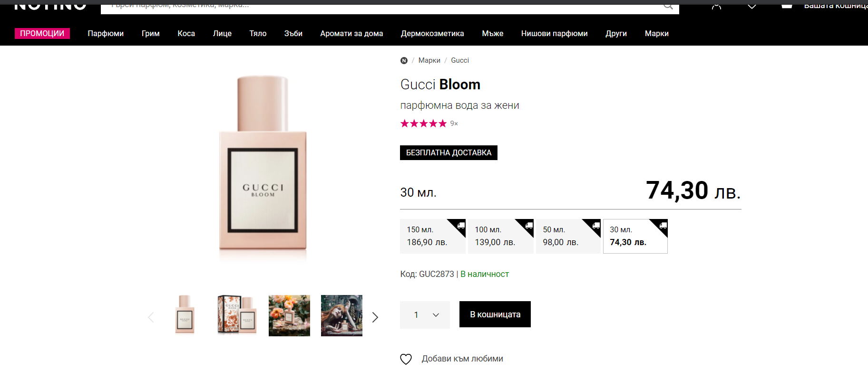This screenshot has height=371, width=868.
Task: Show next product thumbnails with right arrow
Action: [x=375, y=317]
